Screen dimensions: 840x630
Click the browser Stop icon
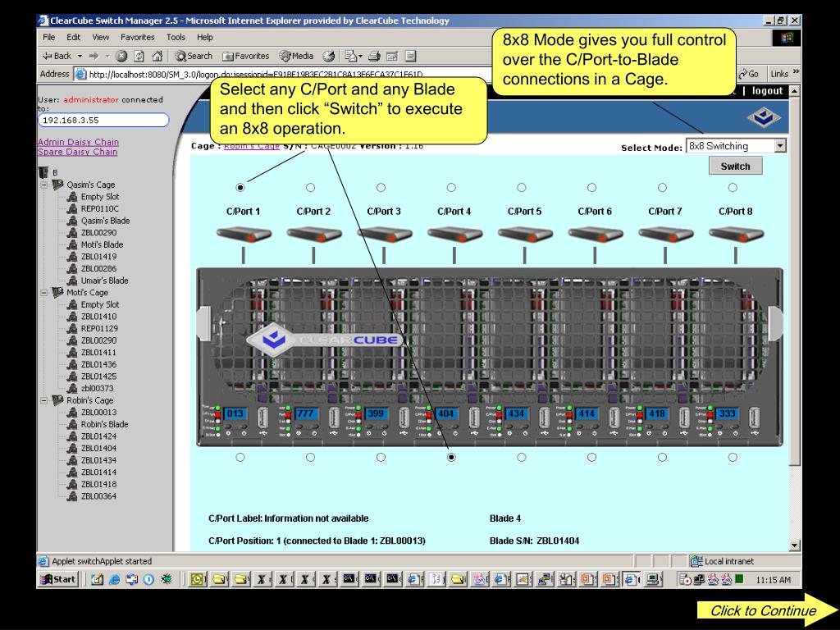click(121, 56)
